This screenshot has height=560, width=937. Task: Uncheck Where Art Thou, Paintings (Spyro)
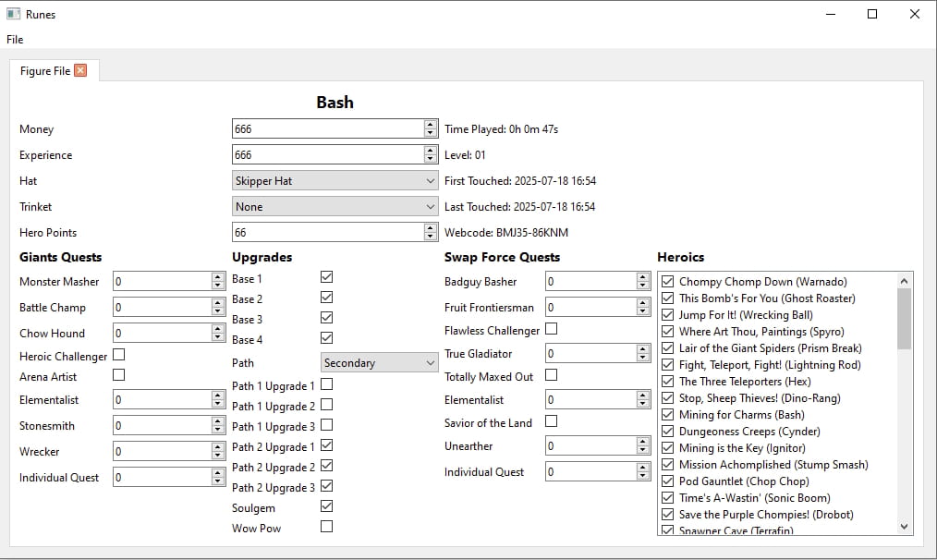[x=668, y=331]
